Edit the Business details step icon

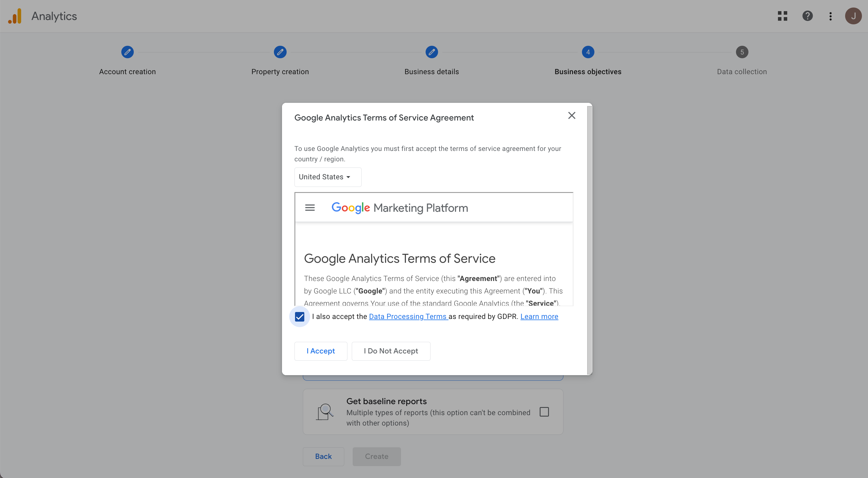(x=432, y=52)
